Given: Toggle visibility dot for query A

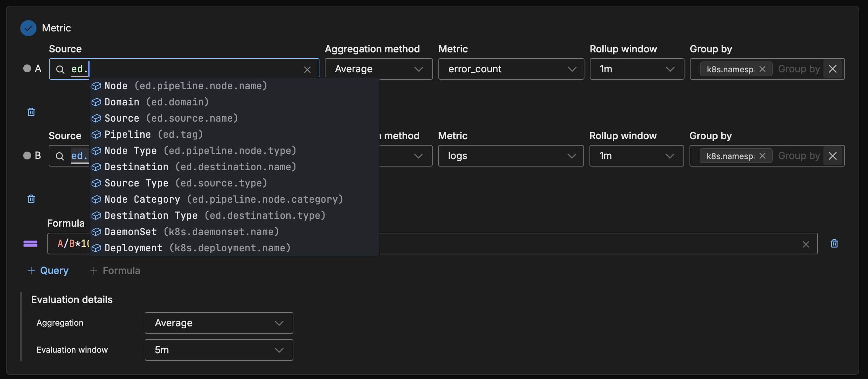Looking at the screenshot, I should [27, 69].
